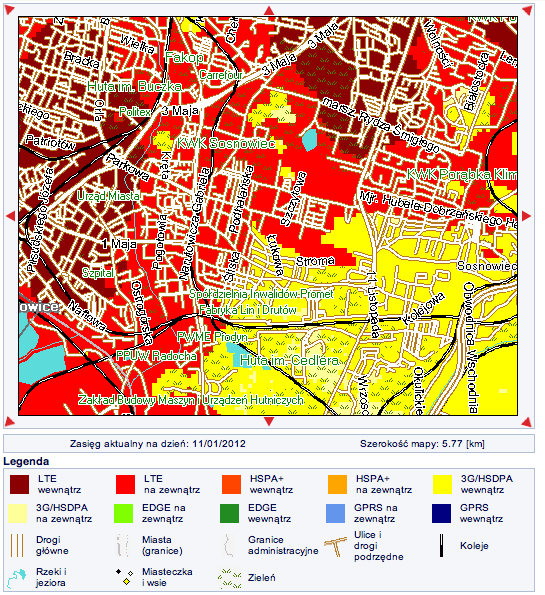Click the 3G/HSDPA na zewnątrz pale yellow swatch

(17, 513)
